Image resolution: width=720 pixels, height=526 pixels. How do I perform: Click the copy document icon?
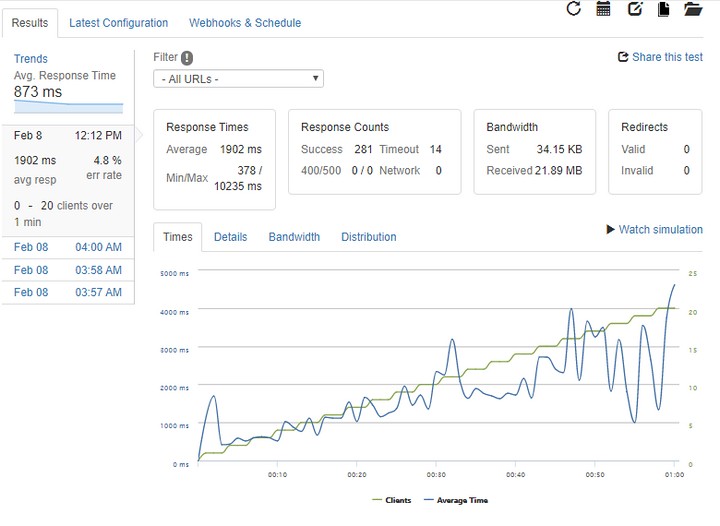coord(663,9)
